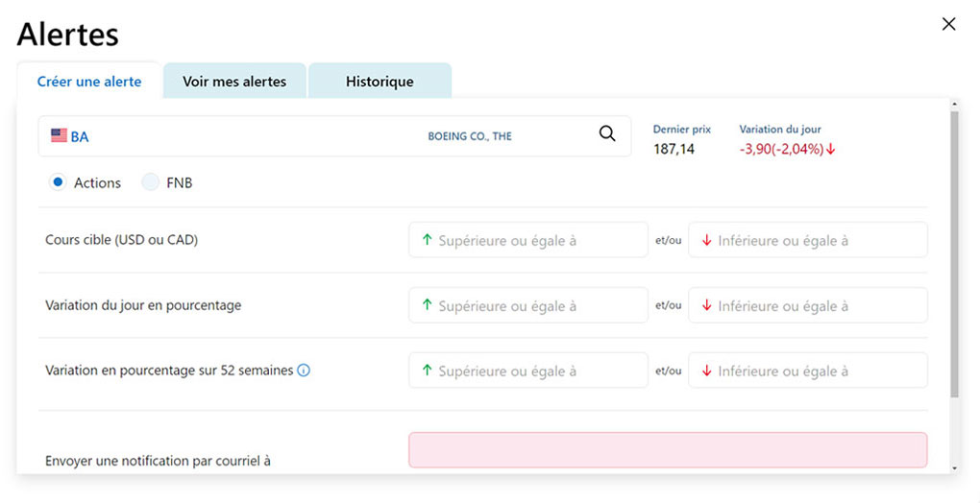Screen dimensions: 980x503
Task: Click Variation du jour Supérieure ou égale field
Action: click(x=528, y=306)
